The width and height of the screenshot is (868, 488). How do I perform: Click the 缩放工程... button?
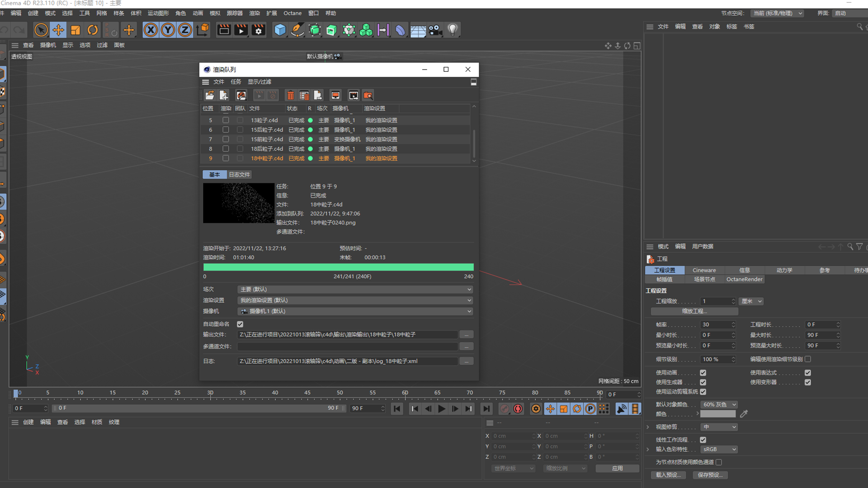point(694,311)
